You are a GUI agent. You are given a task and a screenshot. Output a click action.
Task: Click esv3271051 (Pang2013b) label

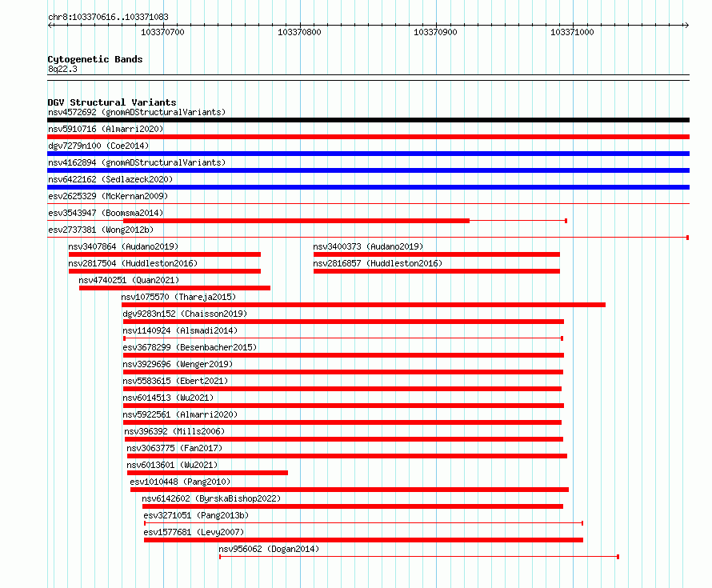(x=196, y=515)
